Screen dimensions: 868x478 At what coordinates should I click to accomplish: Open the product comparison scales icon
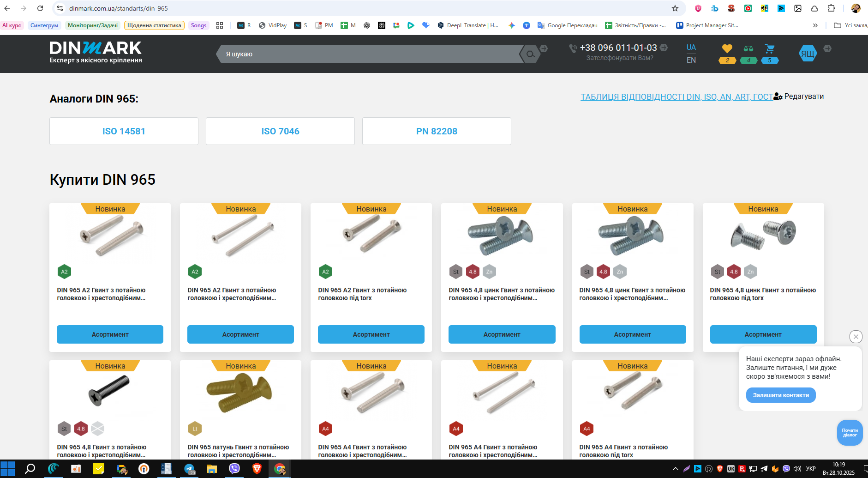[x=748, y=48]
